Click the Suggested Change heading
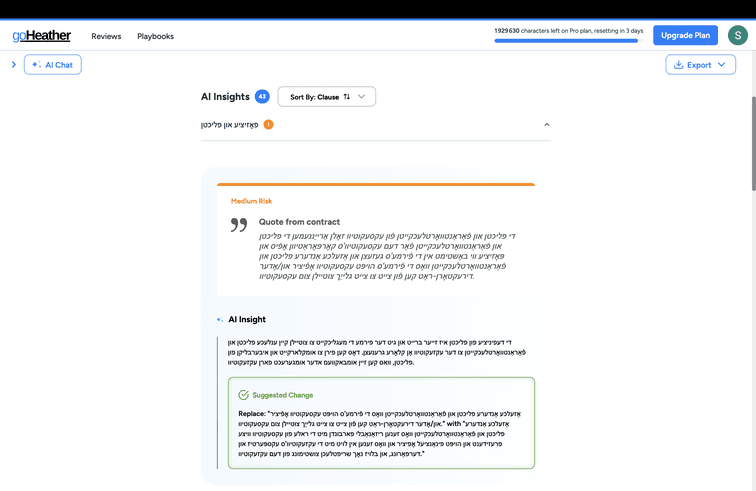Screen dimensions: 756x491 coord(283,395)
